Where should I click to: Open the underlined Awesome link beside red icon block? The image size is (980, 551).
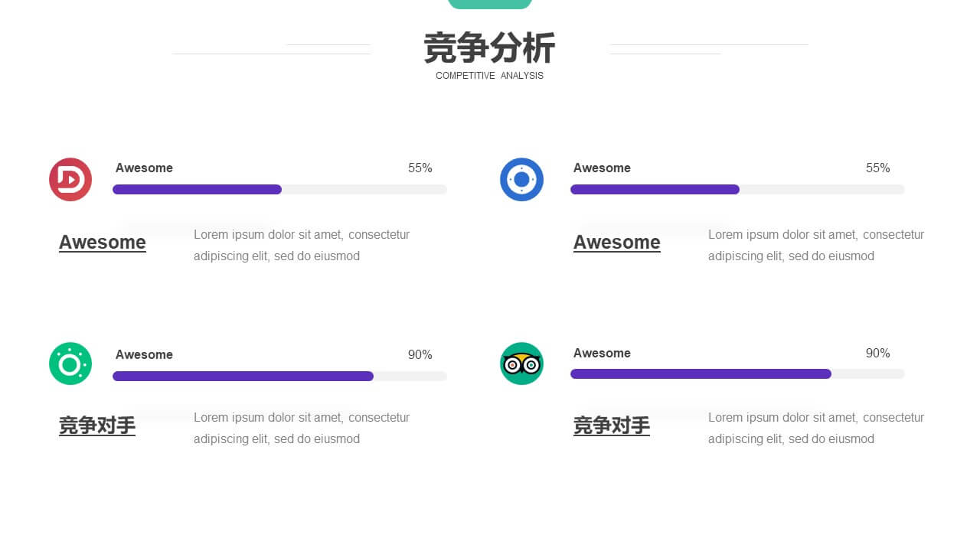[103, 243]
